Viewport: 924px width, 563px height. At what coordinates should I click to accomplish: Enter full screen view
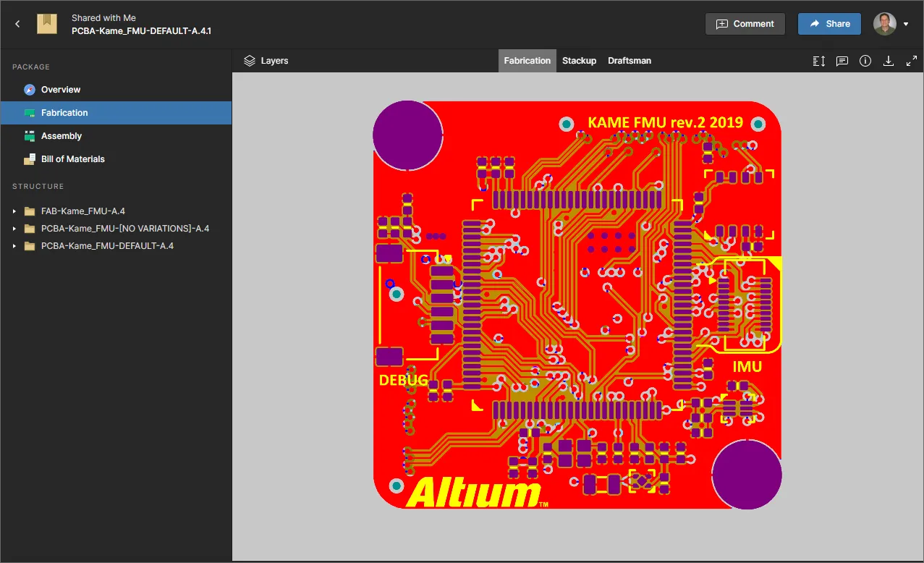click(x=912, y=61)
